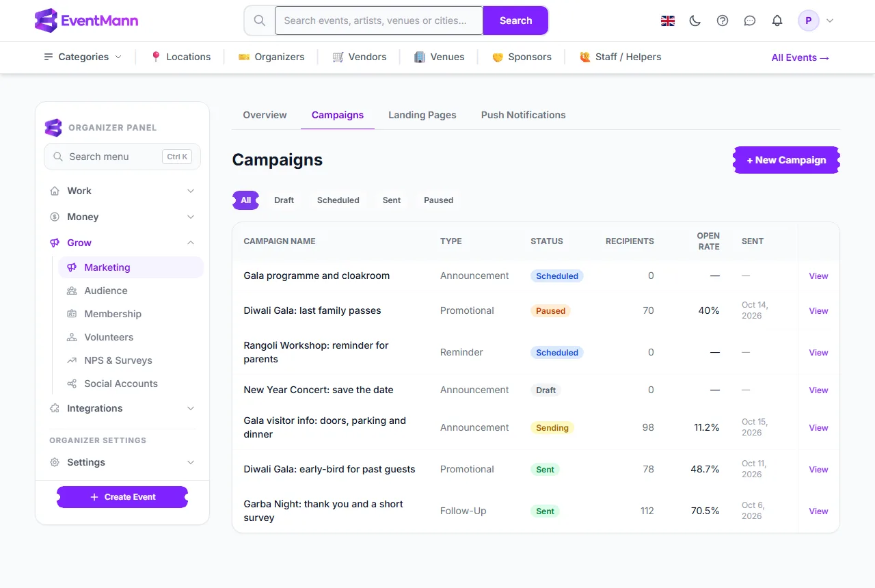The image size is (875, 588).
Task: Open the help question mark icon
Action: [723, 21]
